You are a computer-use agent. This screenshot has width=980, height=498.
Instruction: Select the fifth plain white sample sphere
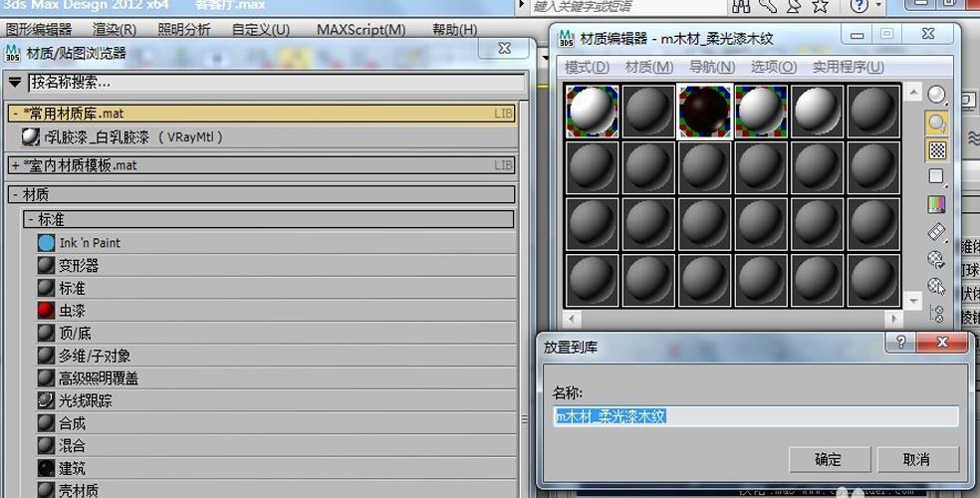pos(817,111)
